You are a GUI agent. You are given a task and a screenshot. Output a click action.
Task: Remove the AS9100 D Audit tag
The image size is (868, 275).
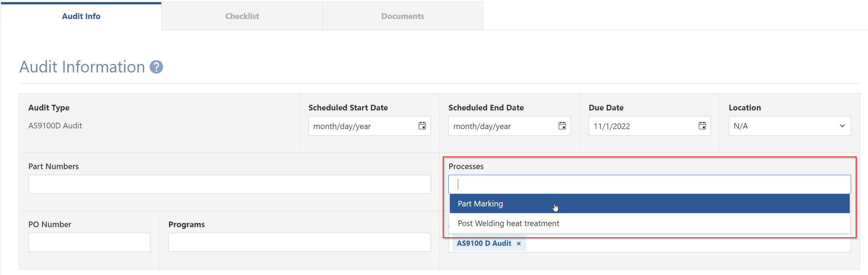click(x=519, y=243)
